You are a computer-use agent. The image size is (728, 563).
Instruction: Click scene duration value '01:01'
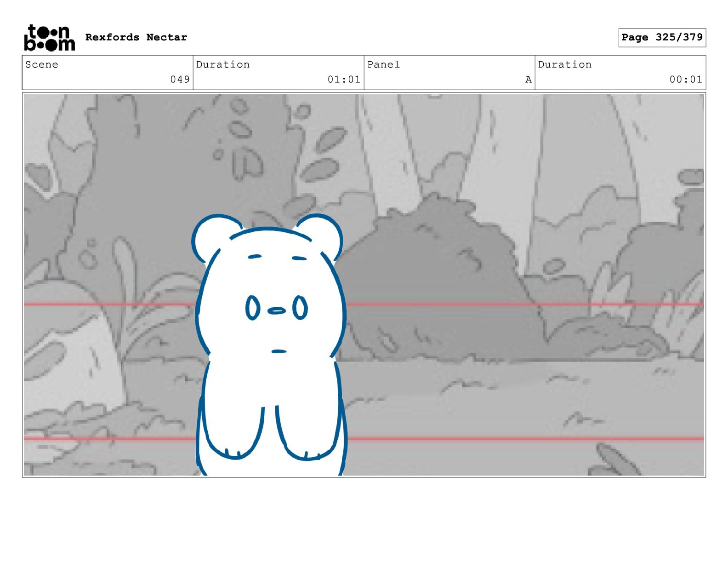pos(344,79)
